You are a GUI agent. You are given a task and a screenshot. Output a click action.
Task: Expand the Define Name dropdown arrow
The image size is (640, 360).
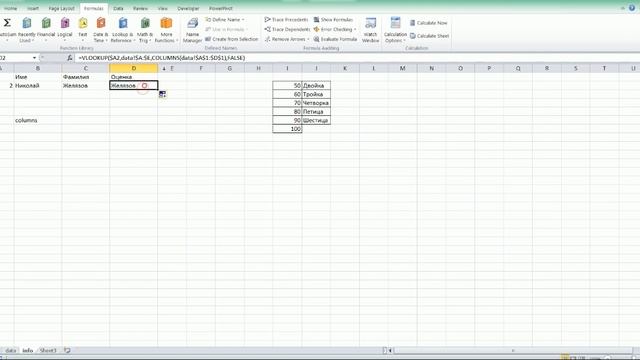243,20
